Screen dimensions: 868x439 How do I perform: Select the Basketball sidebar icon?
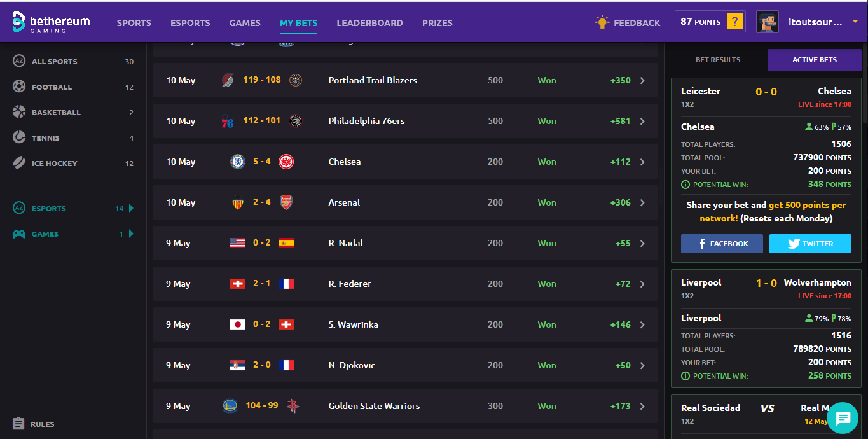[19, 112]
